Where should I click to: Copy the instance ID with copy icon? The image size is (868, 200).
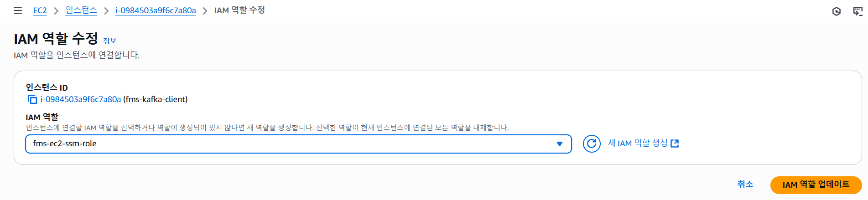tap(32, 99)
